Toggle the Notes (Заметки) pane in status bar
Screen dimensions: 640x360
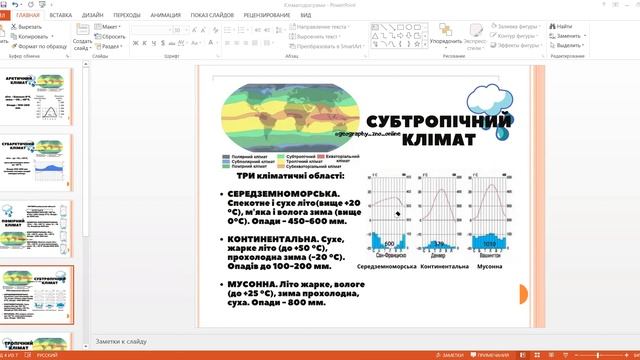coord(450,355)
